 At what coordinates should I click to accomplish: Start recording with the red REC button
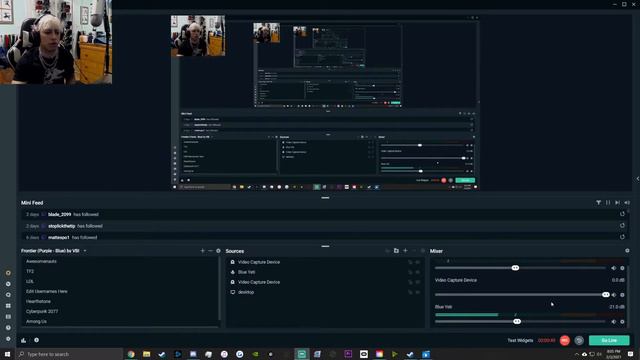564,340
